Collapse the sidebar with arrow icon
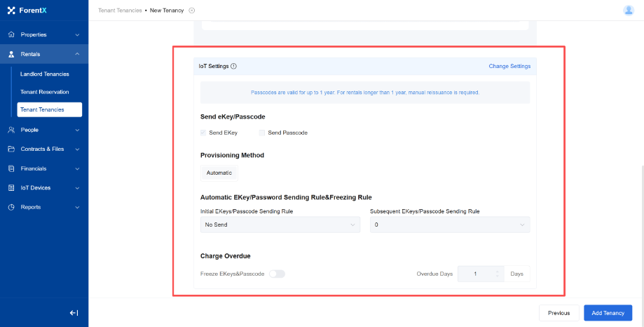Screen dimensions: 644x327 (x=74, y=313)
